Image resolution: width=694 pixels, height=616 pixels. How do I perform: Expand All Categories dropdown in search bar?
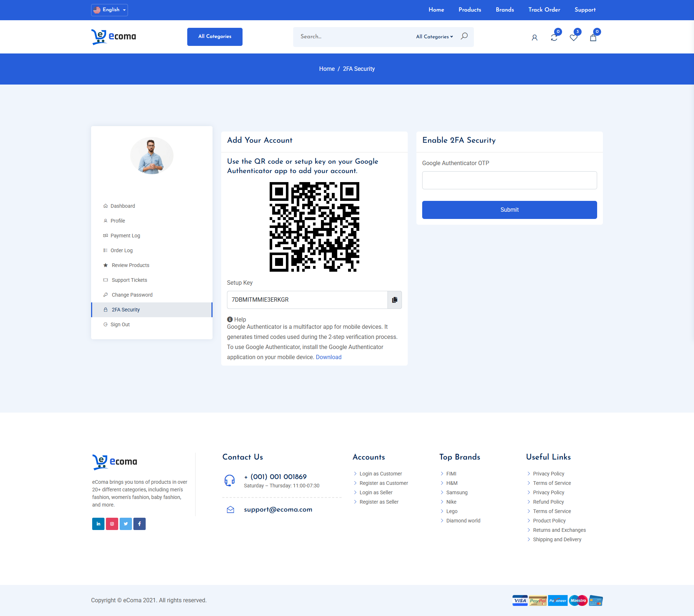pos(434,36)
